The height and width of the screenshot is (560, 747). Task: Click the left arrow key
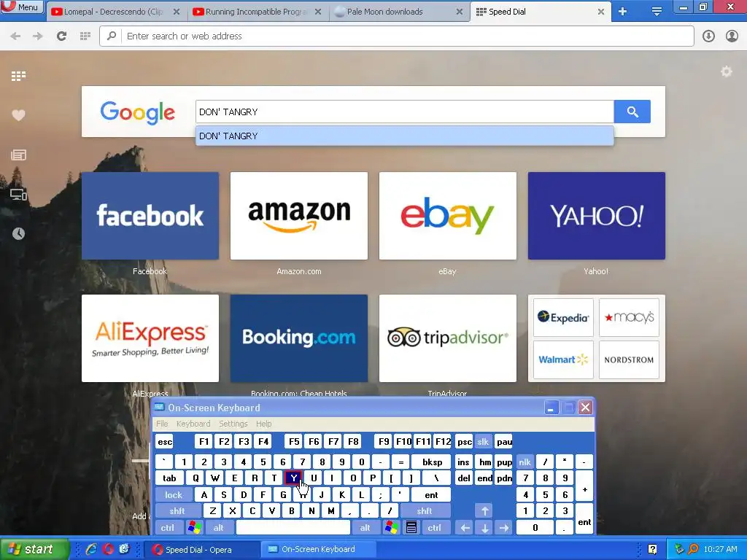click(465, 528)
